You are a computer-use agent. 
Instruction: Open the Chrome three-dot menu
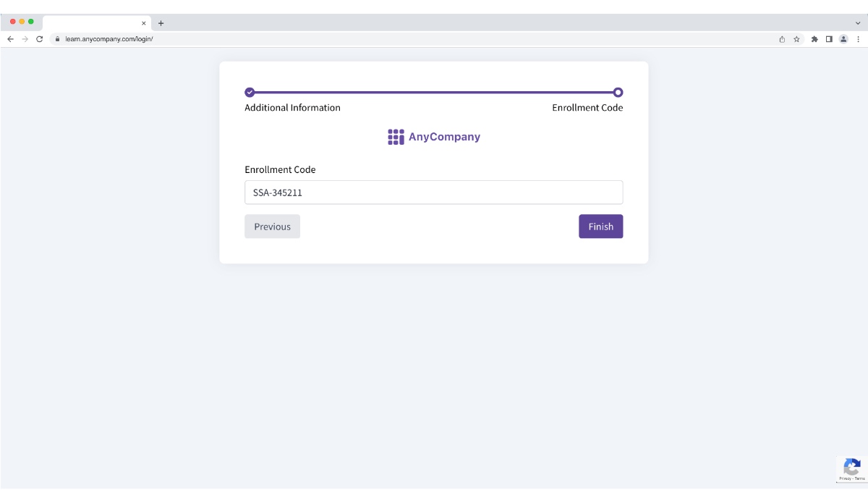[858, 39]
